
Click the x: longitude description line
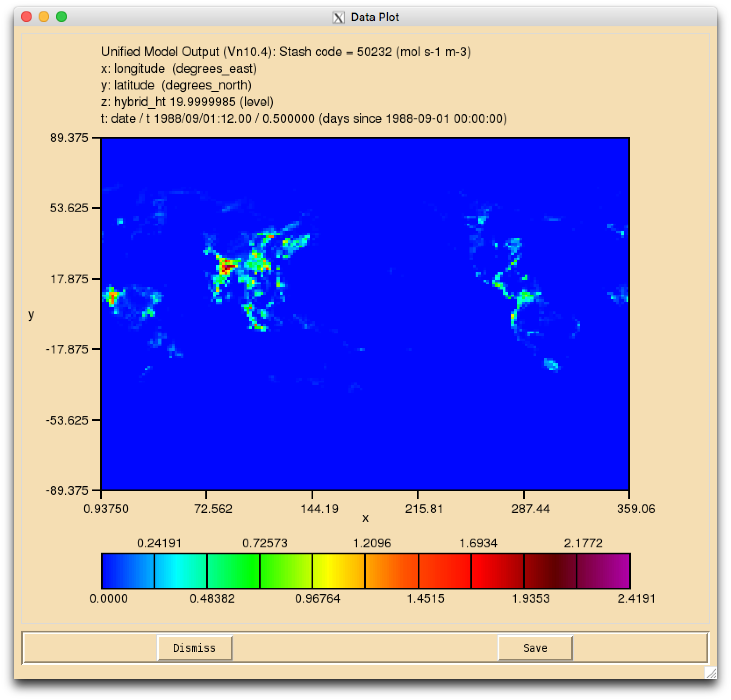(x=179, y=68)
